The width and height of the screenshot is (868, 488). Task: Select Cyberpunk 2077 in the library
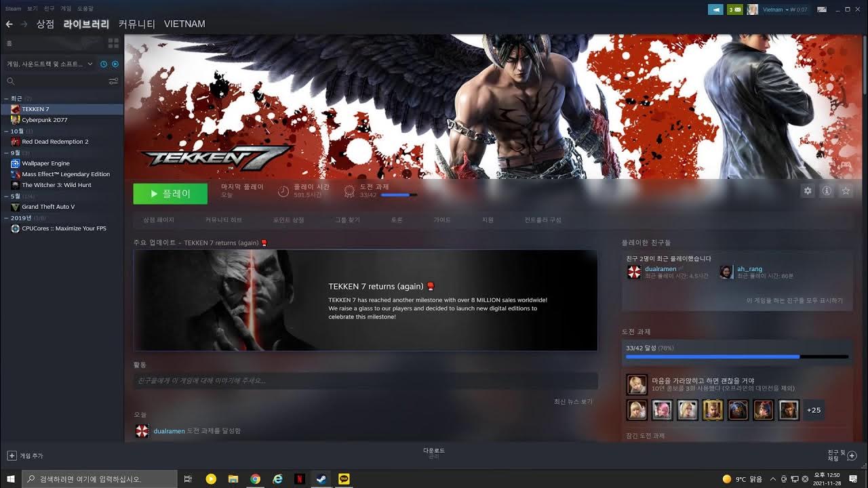point(45,120)
